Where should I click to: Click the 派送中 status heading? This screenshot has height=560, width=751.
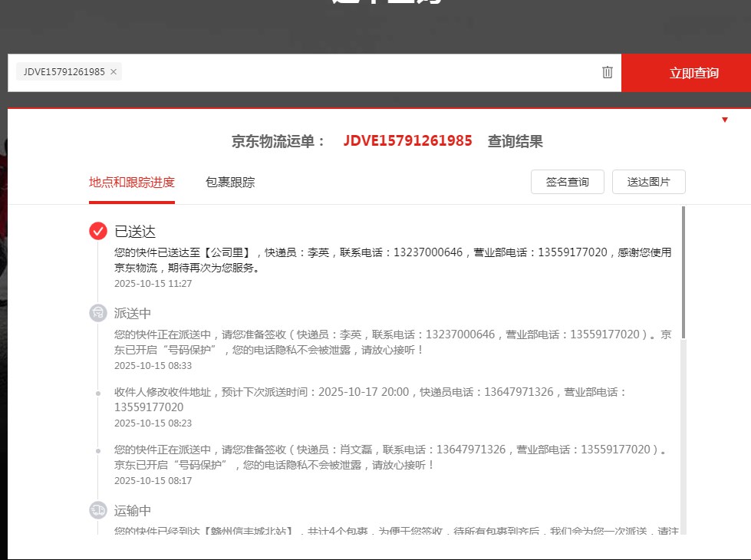pos(133,313)
